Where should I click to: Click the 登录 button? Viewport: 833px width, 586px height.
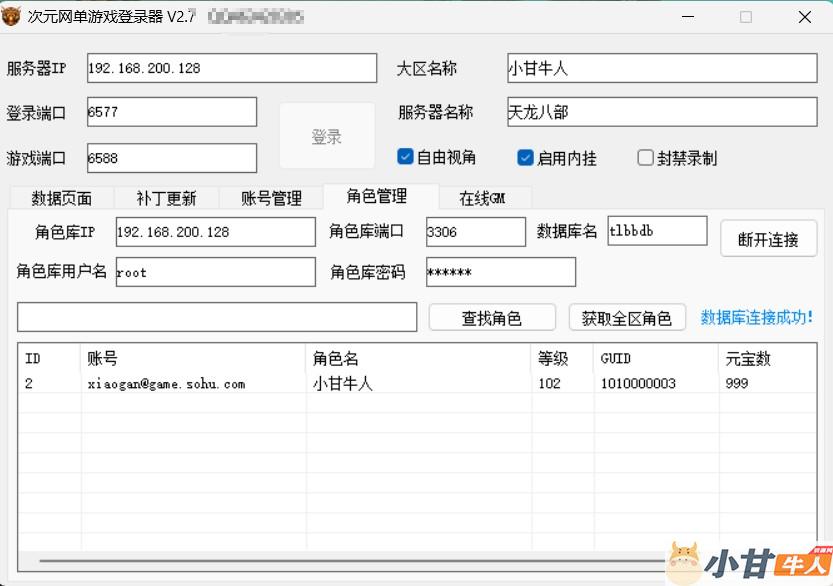tap(327, 136)
